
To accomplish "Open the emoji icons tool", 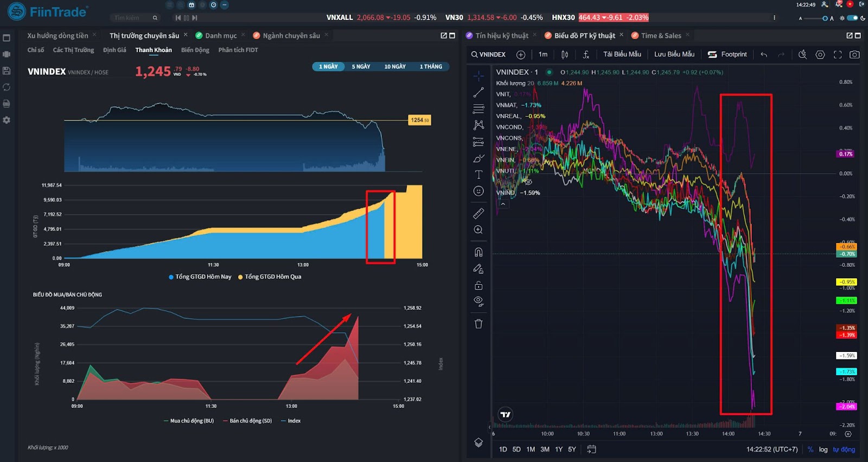I will pos(478,191).
